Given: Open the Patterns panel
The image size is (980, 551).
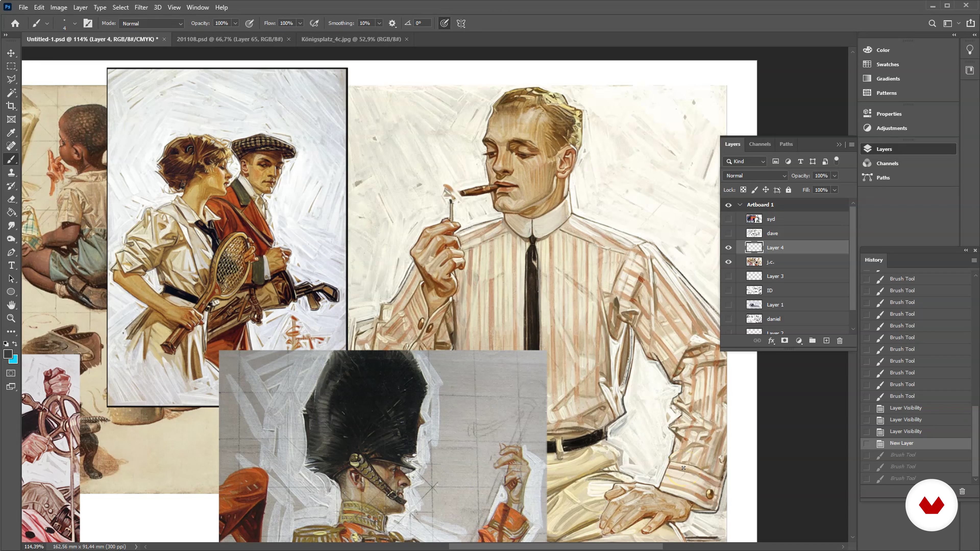Looking at the screenshot, I should click(x=886, y=93).
